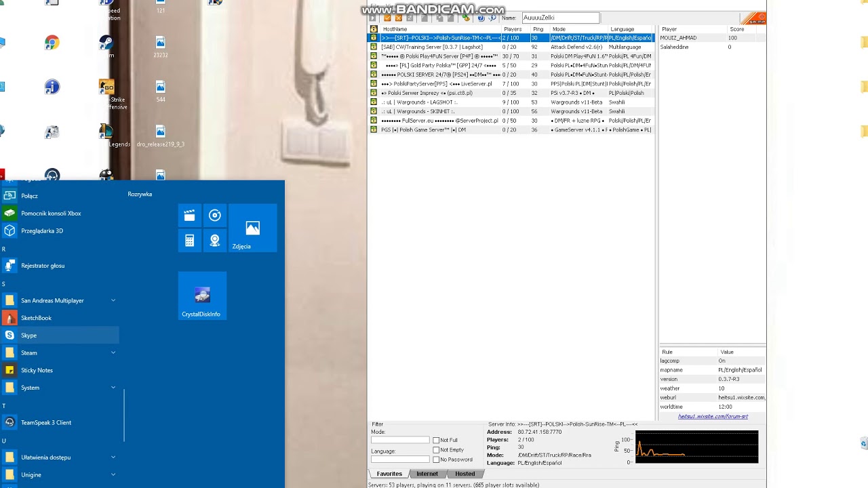Select the image file named 544 on desktop
The image size is (868, 488).
click(x=161, y=91)
